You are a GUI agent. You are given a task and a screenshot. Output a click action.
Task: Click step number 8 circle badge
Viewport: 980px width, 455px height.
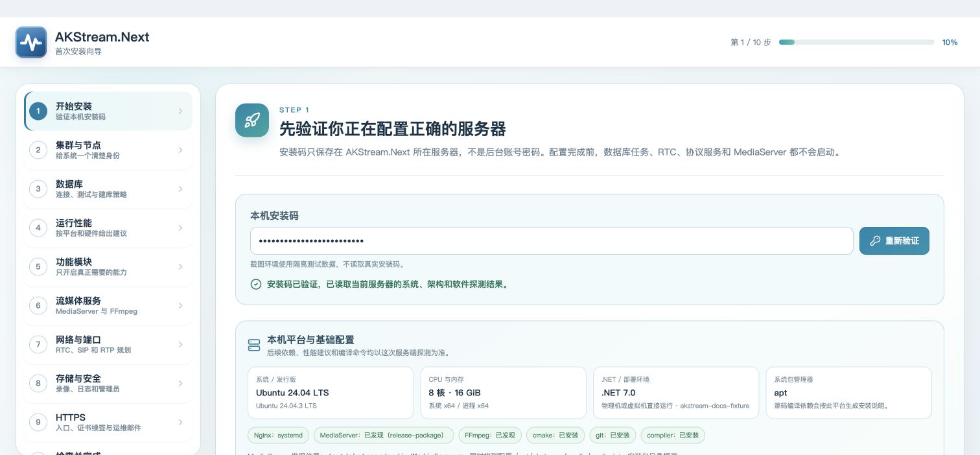38,383
